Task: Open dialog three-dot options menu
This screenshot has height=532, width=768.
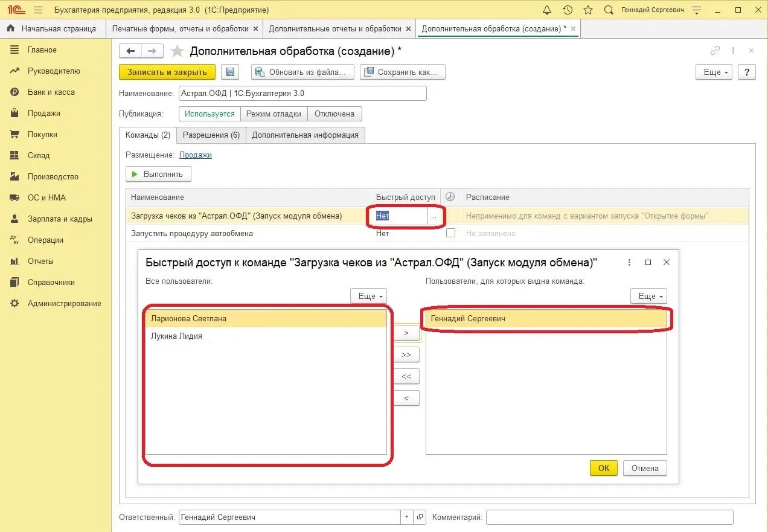Action: point(629,262)
